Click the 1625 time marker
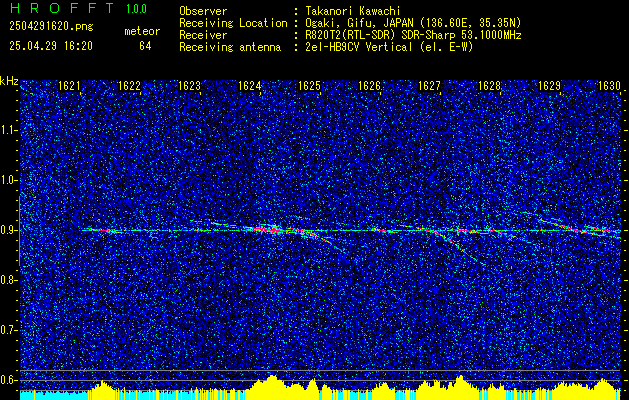629x400 pixels. [309, 86]
